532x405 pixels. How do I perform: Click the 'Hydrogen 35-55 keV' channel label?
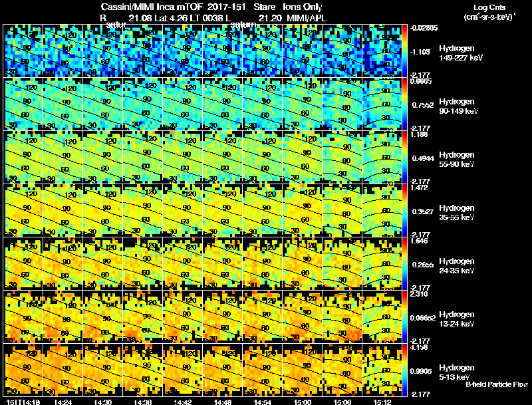(457, 213)
